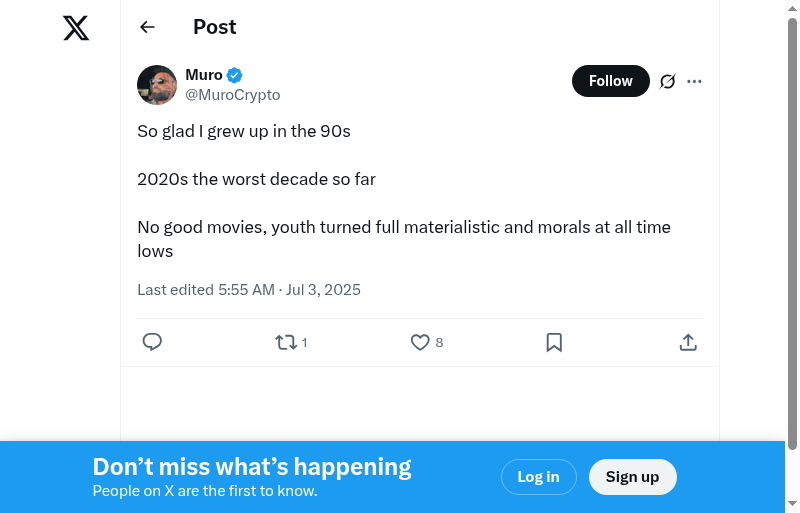
Task: Click Muro's blue verified badge
Action: (235, 75)
